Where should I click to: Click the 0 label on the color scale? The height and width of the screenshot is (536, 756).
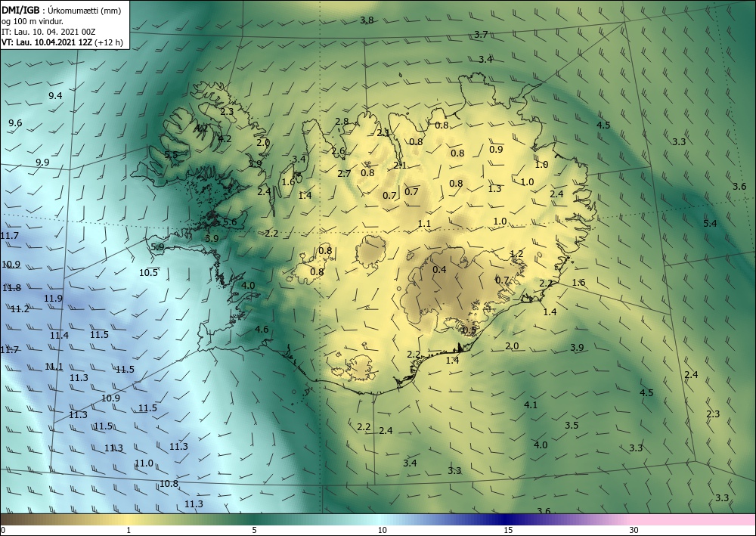[x=3, y=530]
